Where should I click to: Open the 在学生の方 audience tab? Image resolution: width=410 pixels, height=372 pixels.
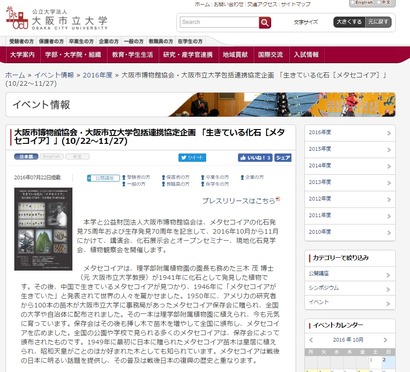point(190,41)
